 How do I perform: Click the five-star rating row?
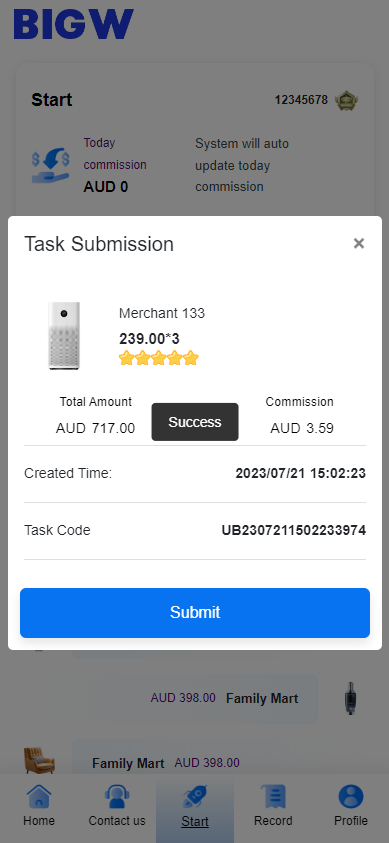tap(159, 358)
